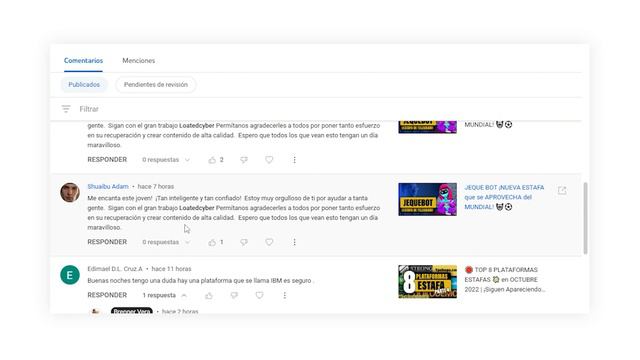This screenshot has height=360, width=640.
Task: Switch to the Comentarios tab
Action: [x=83, y=60]
